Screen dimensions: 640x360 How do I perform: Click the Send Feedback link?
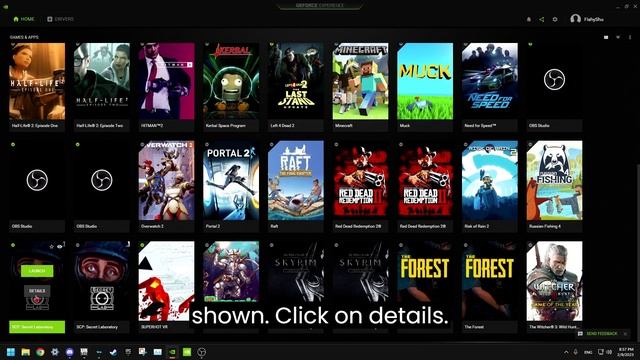[602, 334]
